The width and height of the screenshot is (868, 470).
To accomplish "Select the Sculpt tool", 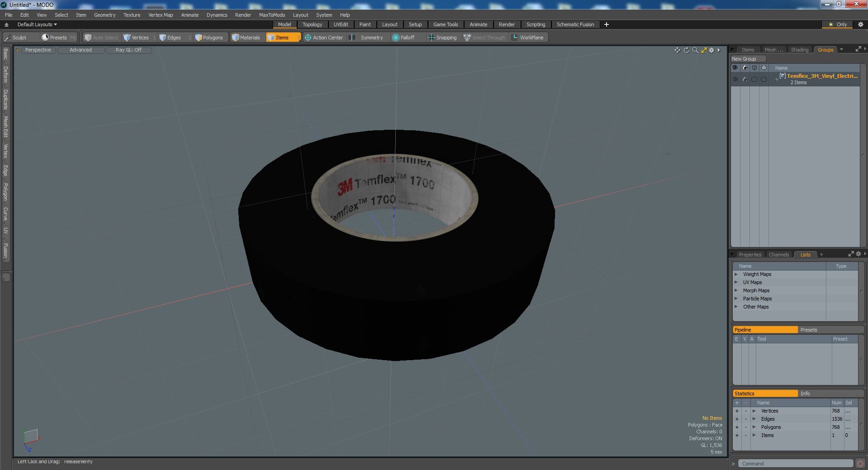I will (x=16, y=38).
